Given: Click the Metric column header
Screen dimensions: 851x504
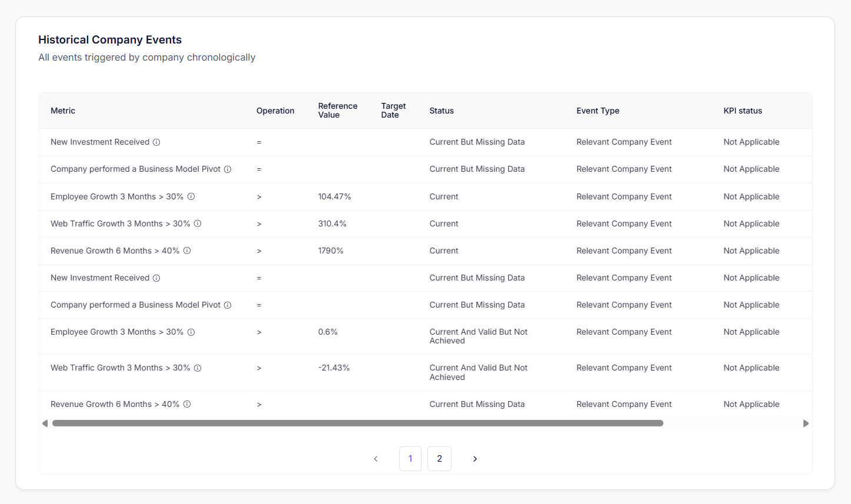Looking at the screenshot, I should click(x=63, y=111).
